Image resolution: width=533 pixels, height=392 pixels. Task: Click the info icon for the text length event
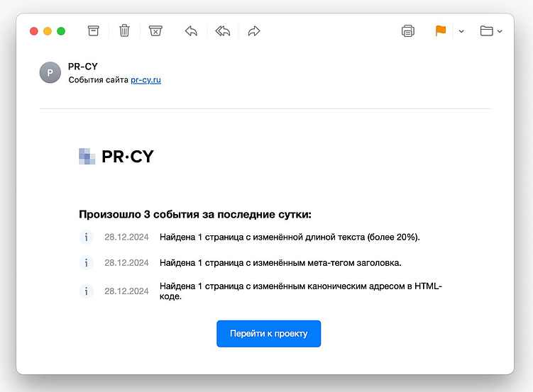pyautogui.click(x=87, y=237)
